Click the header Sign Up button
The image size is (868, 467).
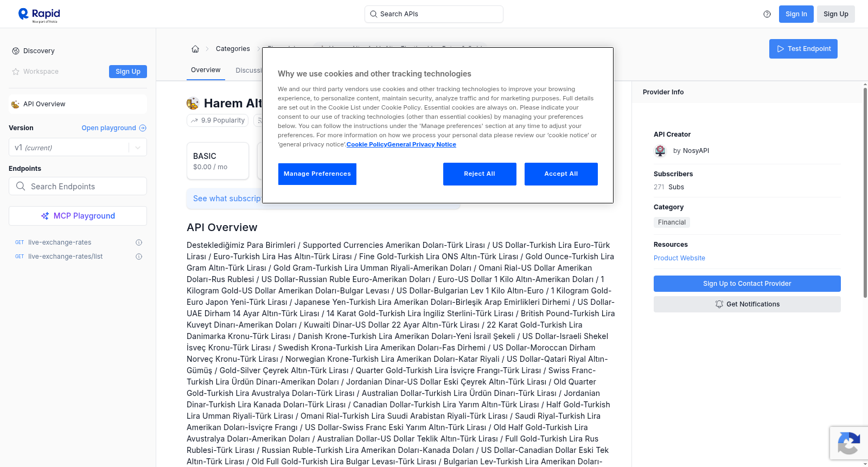click(x=836, y=14)
